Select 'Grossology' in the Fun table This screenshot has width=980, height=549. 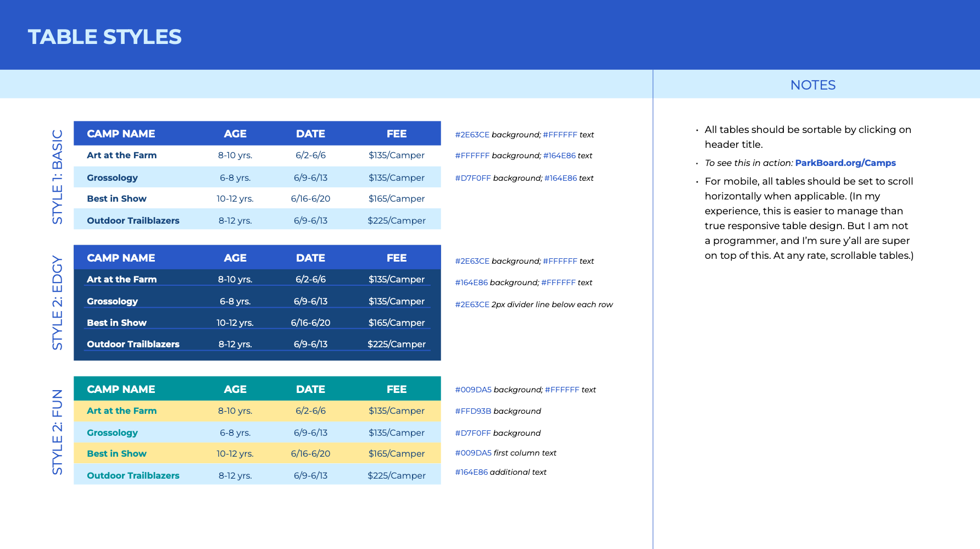(112, 432)
